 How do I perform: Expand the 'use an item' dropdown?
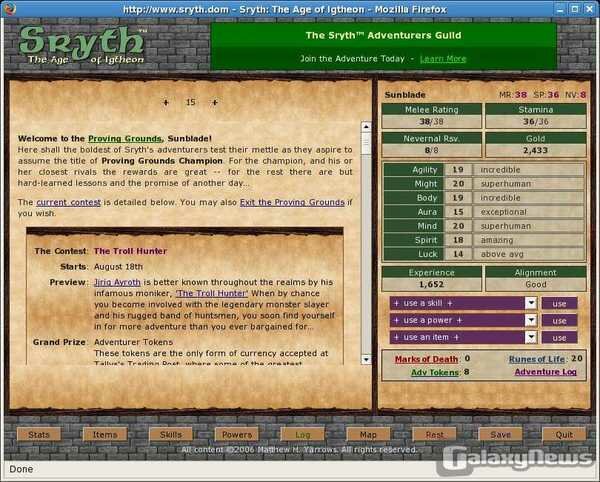pos(531,337)
